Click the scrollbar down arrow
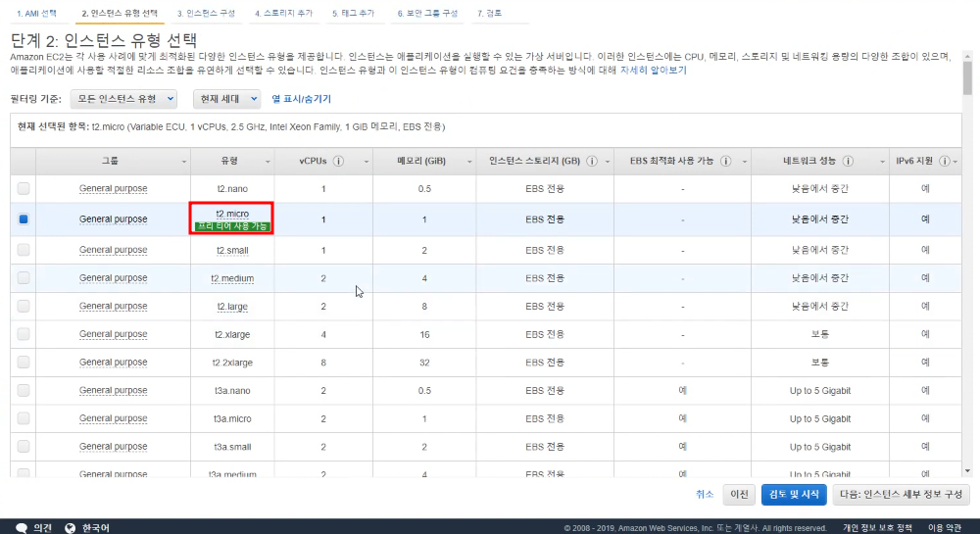 pyautogui.click(x=967, y=471)
